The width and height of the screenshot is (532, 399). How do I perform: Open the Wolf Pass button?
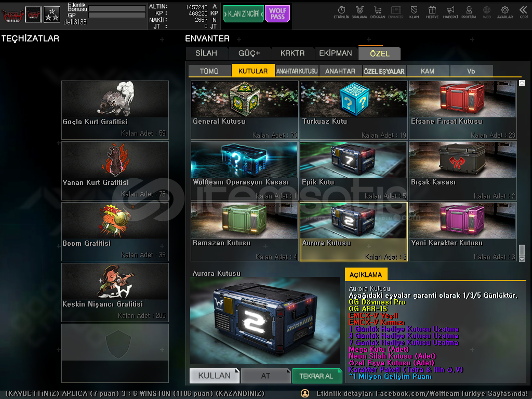pyautogui.click(x=277, y=14)
